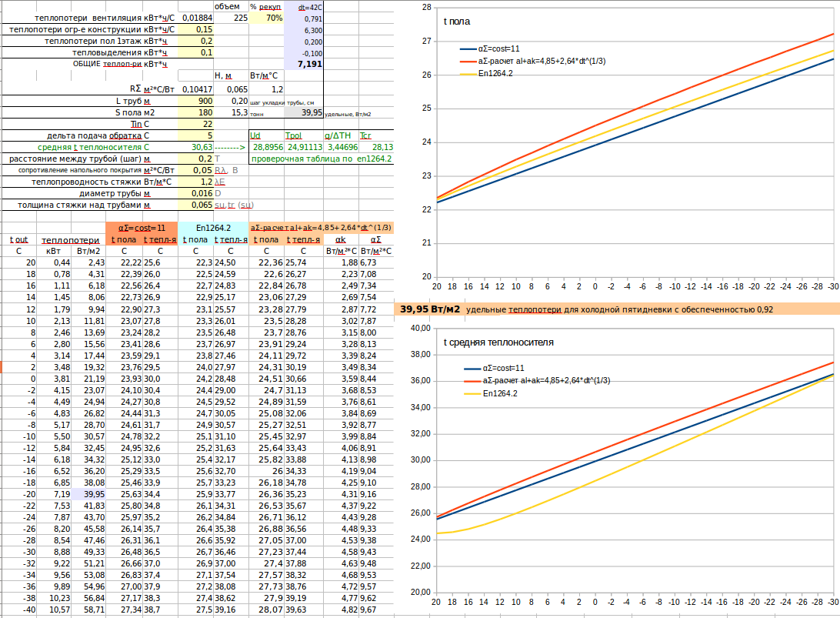840x618 pixels.
Task: Click the S пола м2 value 180
Action: click(195, 112)
